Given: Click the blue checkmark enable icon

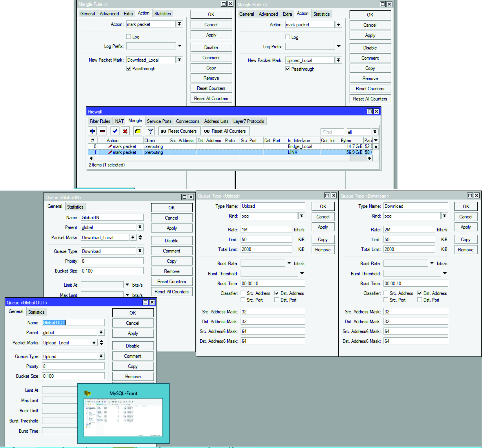Looking at the screenshot, I should click(115, 131).
